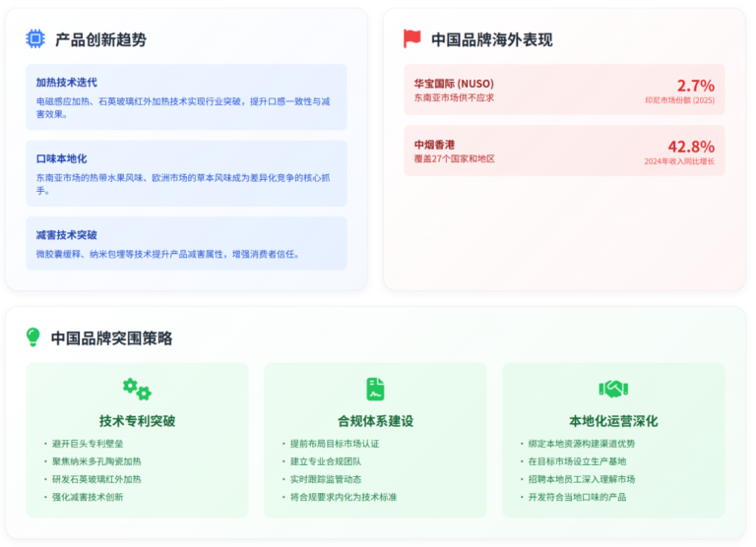Click the bullet 建立专业合规团队
The height and width of the screenshot is (547, 756).
(326, 461)
